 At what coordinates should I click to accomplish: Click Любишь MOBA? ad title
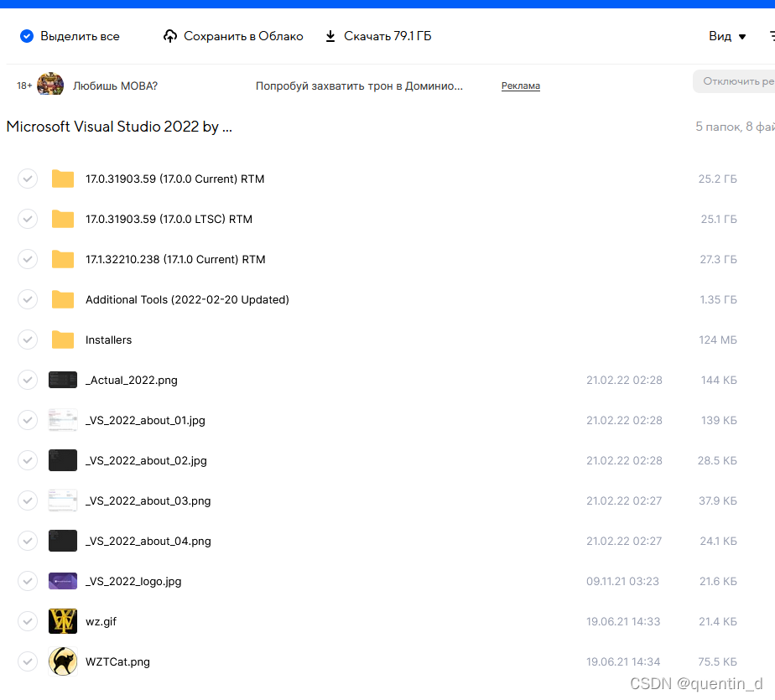click(115, 86)
